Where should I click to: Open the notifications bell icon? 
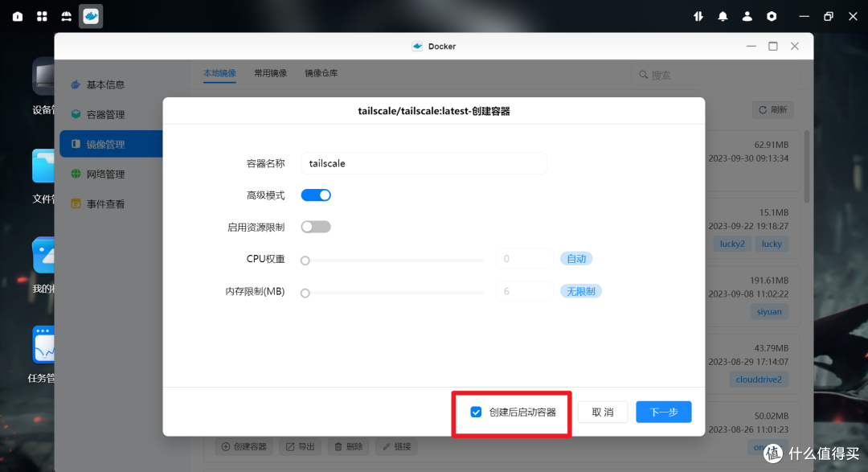point(723,17)
